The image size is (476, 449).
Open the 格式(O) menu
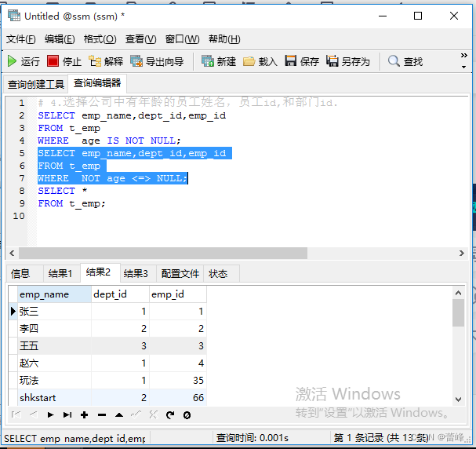coord(100,39)
